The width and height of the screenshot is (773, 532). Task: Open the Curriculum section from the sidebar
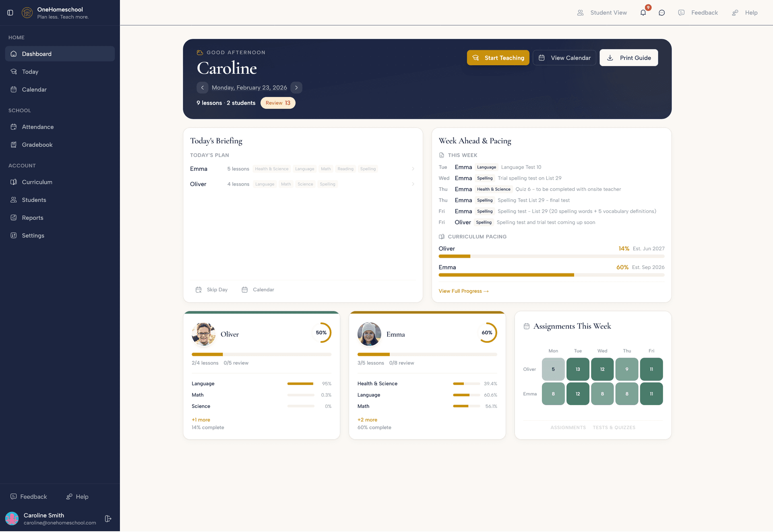click(x=37, y=182)
